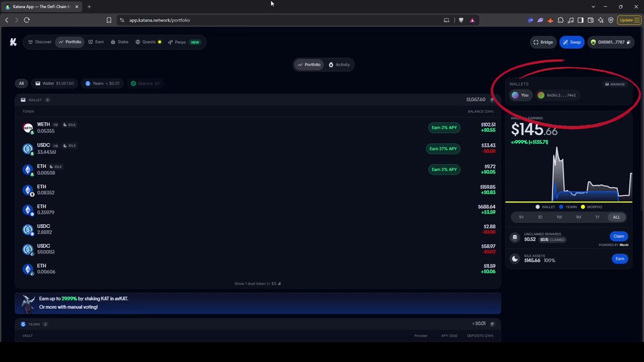Open the Leo AI sparkle icon

pos(601,20)
